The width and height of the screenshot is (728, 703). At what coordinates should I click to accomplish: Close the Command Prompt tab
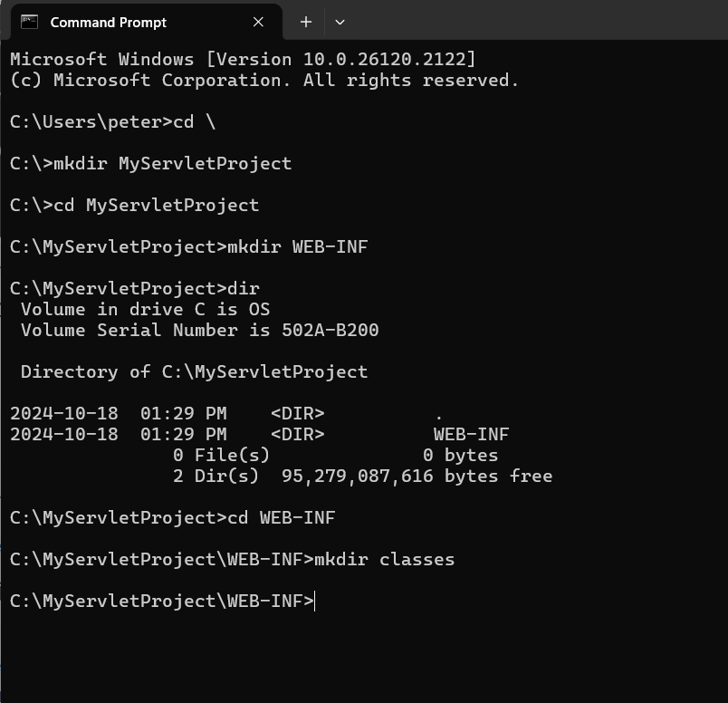click(258, 22)
